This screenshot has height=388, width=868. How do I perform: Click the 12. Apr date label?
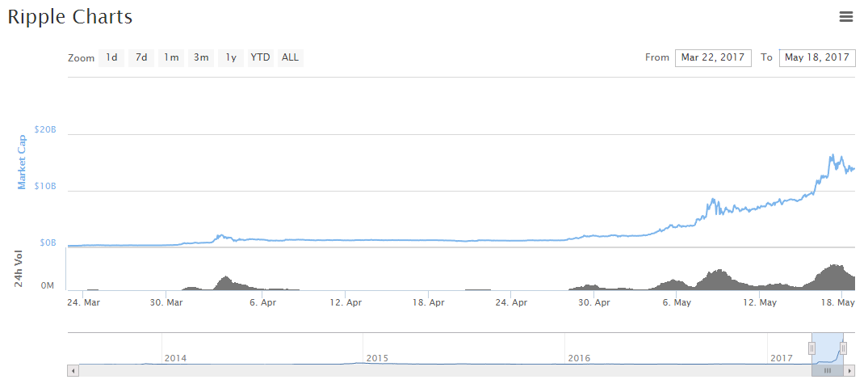[x=345, y=302]
